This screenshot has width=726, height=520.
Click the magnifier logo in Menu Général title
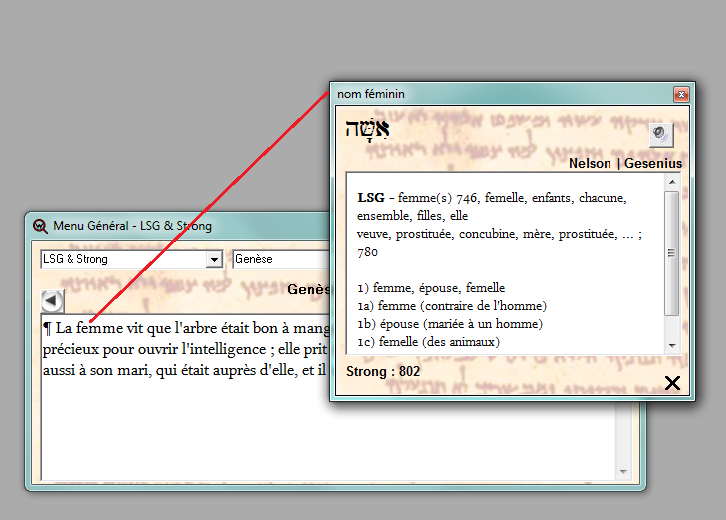tap(40, 226)
